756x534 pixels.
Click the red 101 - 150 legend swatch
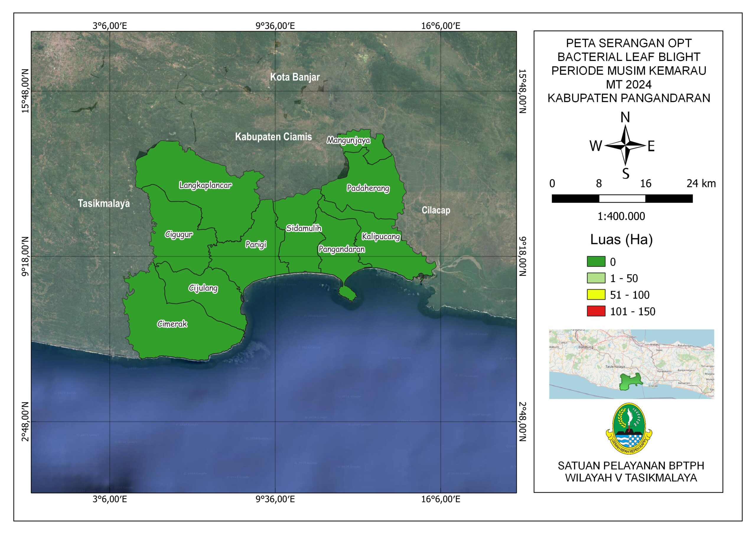596,311
